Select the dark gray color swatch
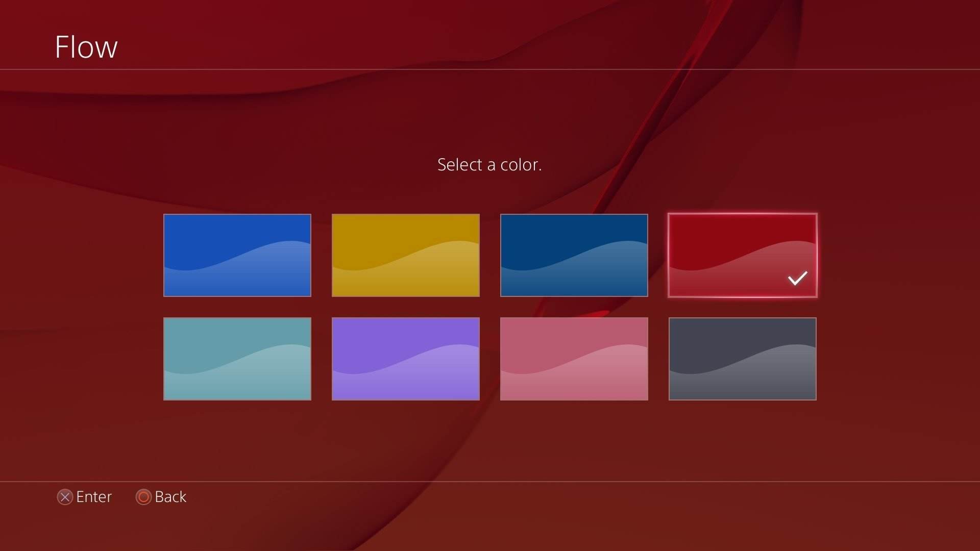The width and height of the screenshot is (980, 551). (x=742, y=359)
